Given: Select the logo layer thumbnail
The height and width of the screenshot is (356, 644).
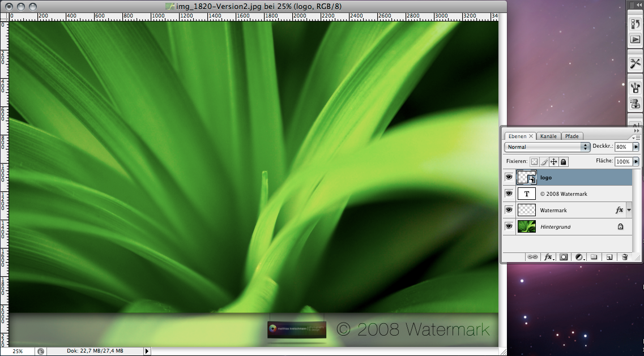Looking at the screenshot, I should click(527, 177).
